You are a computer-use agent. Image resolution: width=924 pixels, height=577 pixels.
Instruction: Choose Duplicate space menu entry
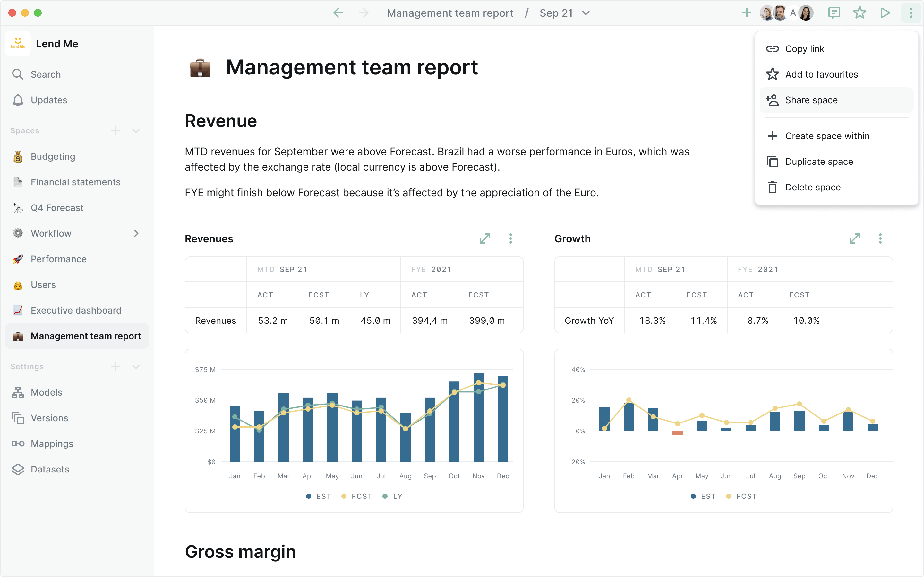click(x=819, y=162)
